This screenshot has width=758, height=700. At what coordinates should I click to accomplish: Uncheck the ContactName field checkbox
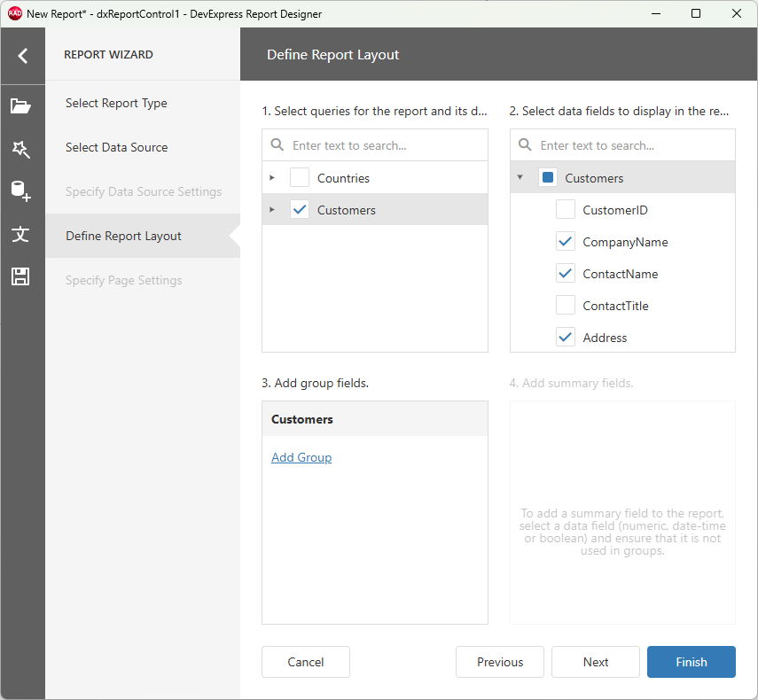[565, 273]
